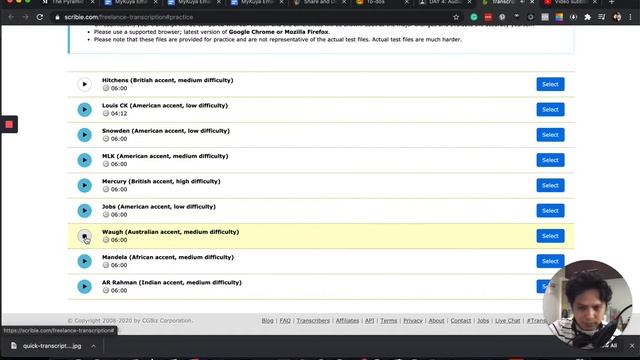Play the MLK audio sample

point(84,160)
